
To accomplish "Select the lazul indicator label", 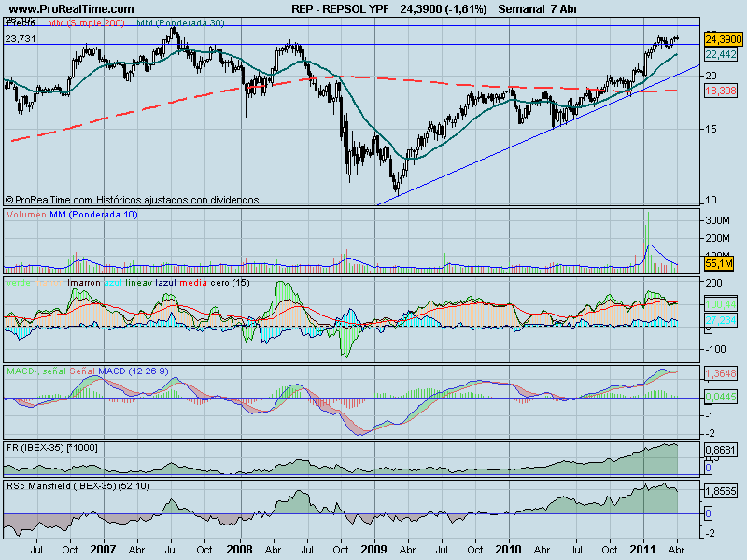I will coord(166,283).
